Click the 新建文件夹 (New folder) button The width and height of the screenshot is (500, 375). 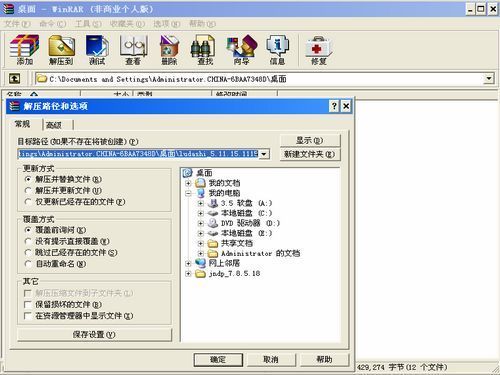point(310,154)
